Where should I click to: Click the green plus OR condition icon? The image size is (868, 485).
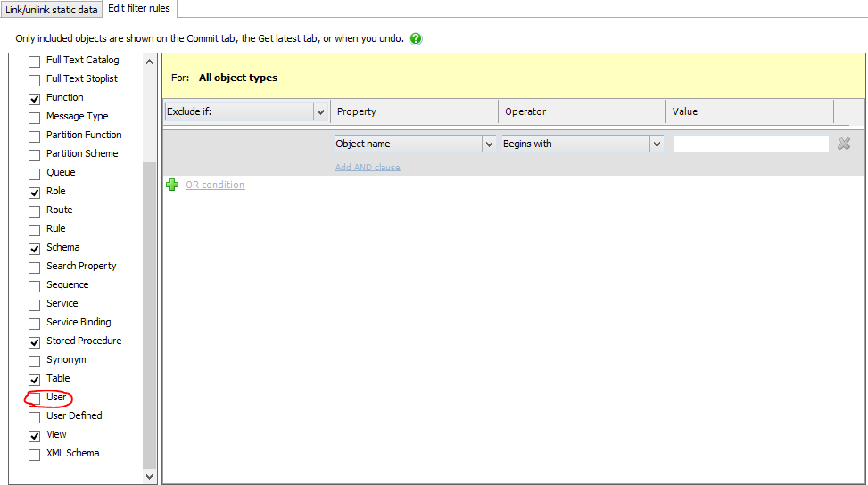point(172,185)
